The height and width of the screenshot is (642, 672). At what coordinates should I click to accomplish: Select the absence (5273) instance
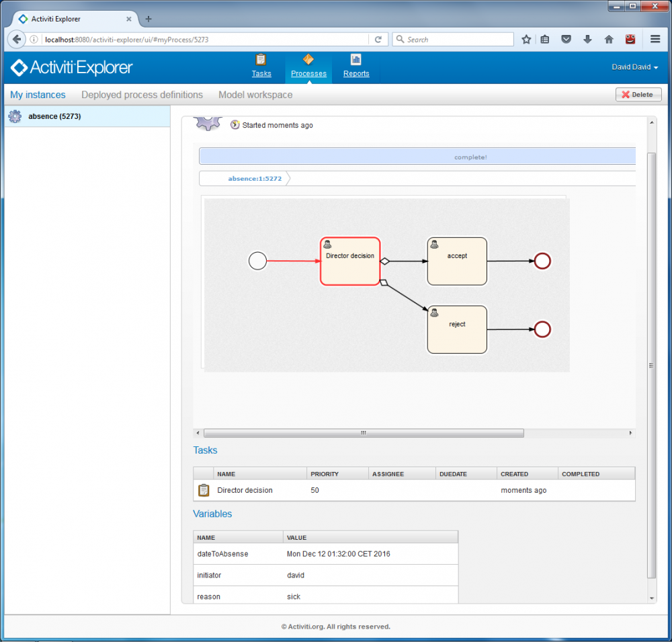pos(87,116)
